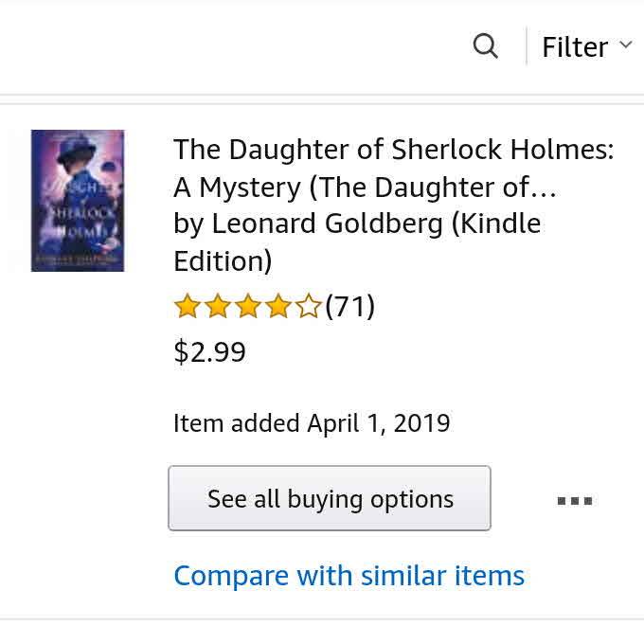Click the $2.99 price
Viewport: 644px width, 644px height.
[209, 352]
